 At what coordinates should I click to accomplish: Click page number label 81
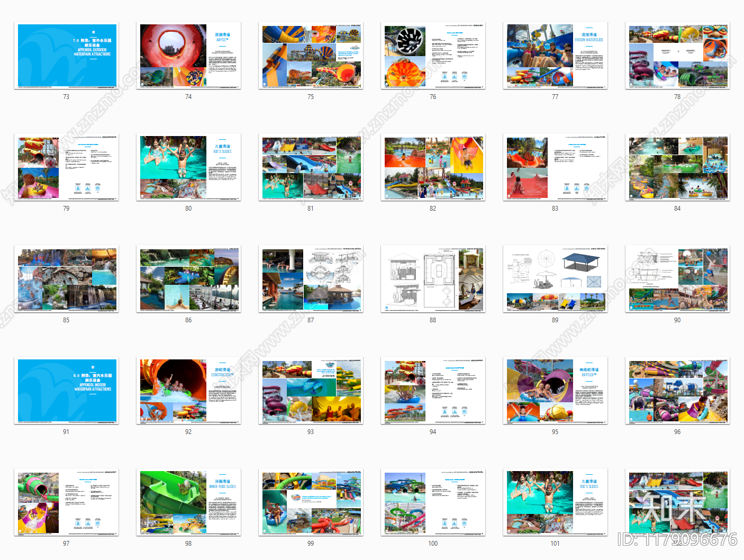(311, 209)
